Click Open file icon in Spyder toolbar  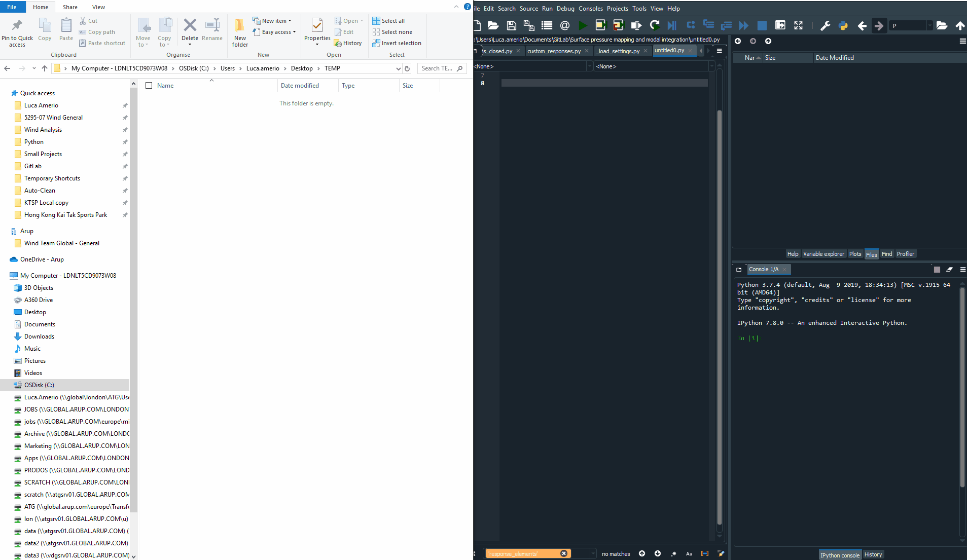click(493, 25)
